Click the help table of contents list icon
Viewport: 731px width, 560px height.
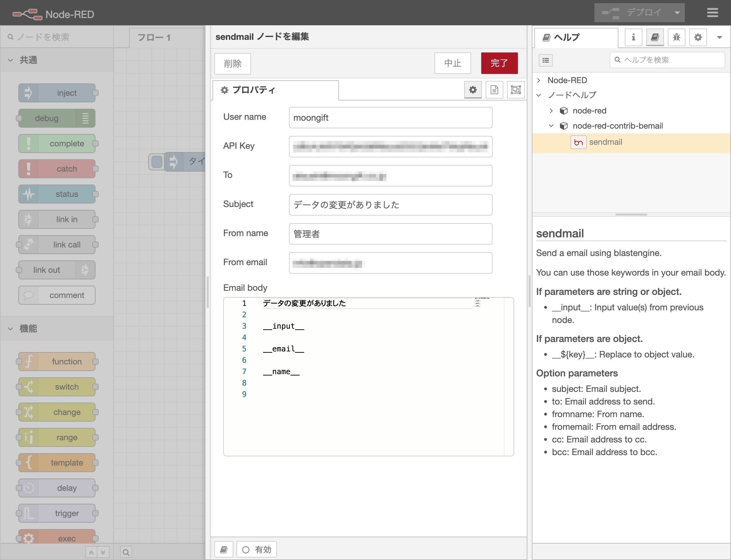[546, 60]
